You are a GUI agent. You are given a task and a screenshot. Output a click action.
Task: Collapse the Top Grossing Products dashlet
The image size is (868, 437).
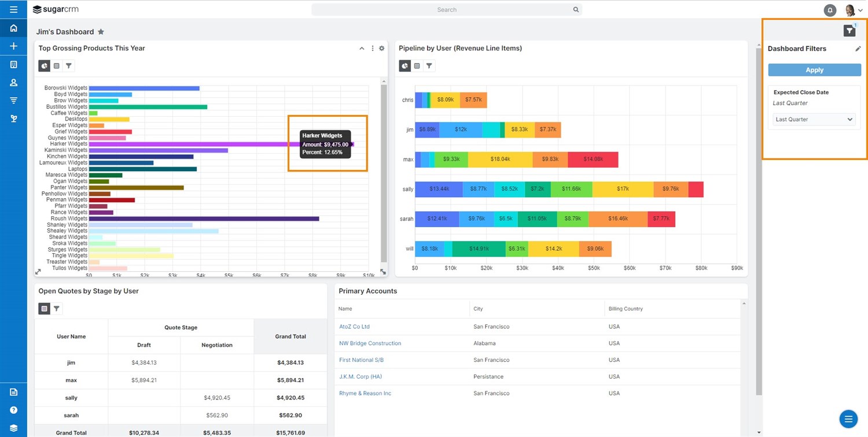pyautogui.click(x=362, y=49)
